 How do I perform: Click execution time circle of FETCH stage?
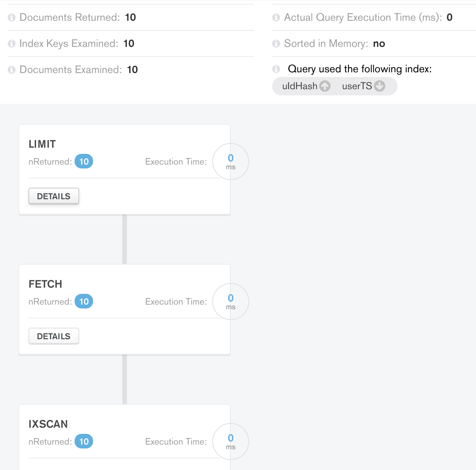231,302
